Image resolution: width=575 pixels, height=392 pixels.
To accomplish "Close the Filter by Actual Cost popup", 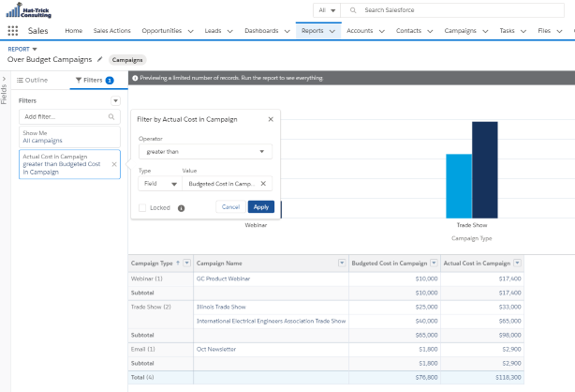I will point(271,119).
